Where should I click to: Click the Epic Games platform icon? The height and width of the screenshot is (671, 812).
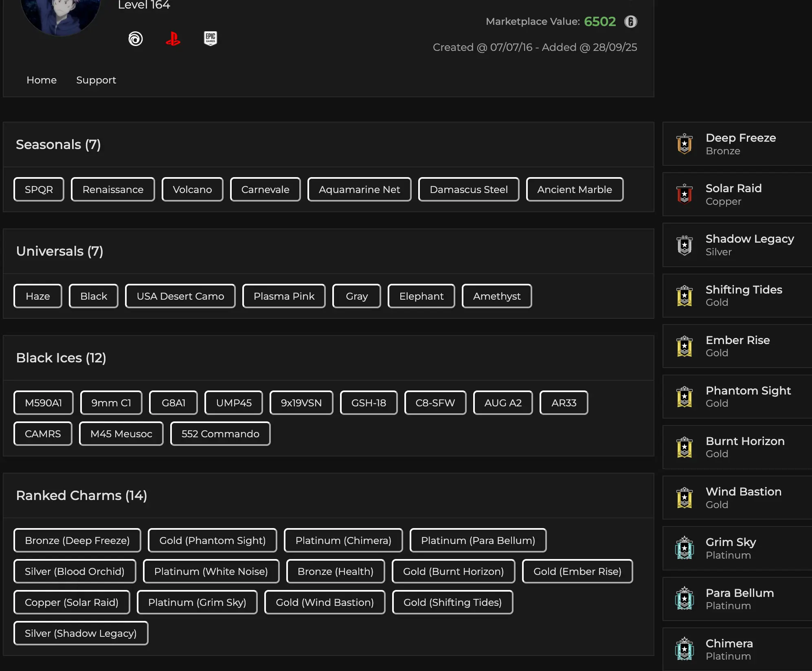point(210,38)
